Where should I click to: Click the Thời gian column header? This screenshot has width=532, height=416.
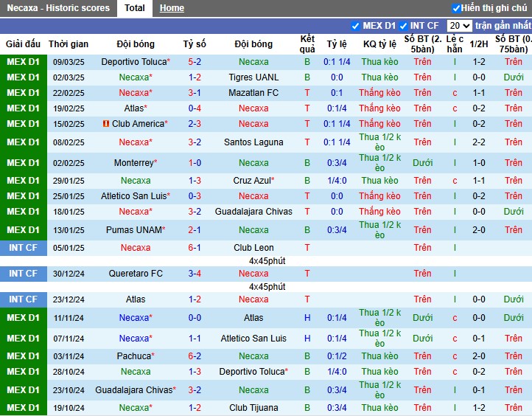(69, 44)
